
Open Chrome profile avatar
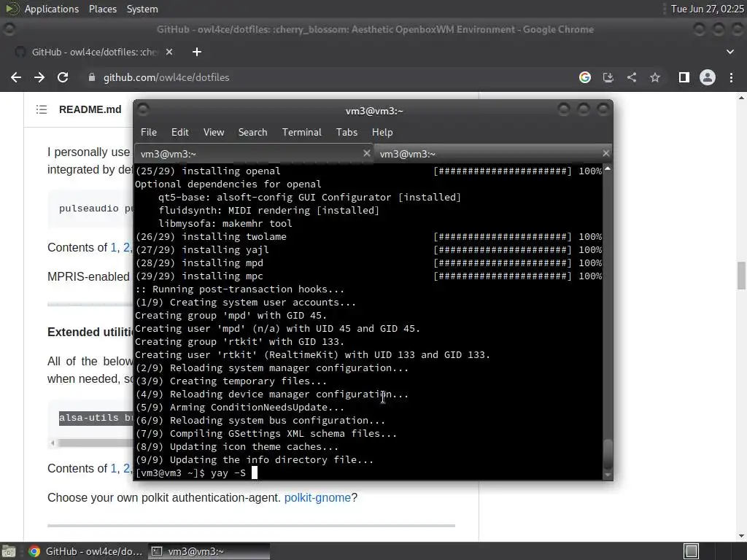coord(708,77)
